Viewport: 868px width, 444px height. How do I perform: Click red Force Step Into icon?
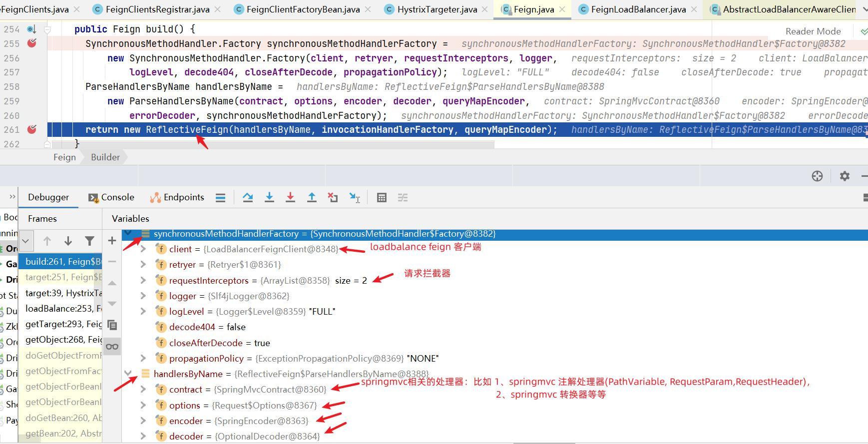290,197
